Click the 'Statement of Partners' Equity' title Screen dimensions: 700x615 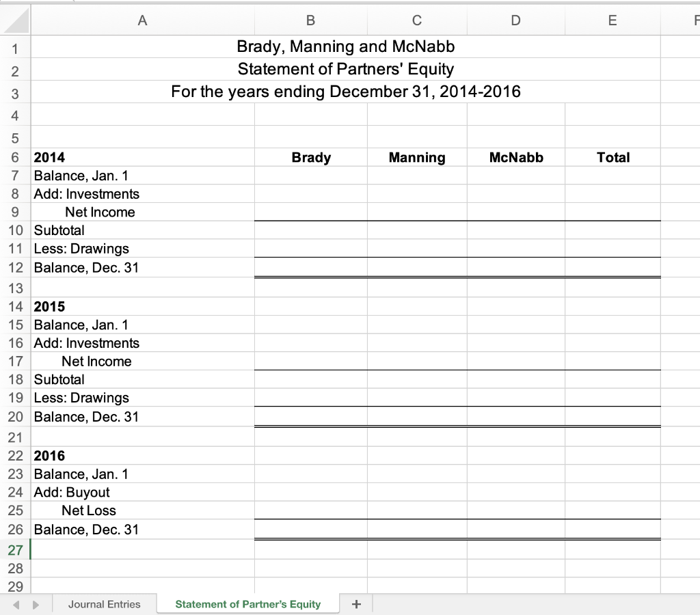345,69
